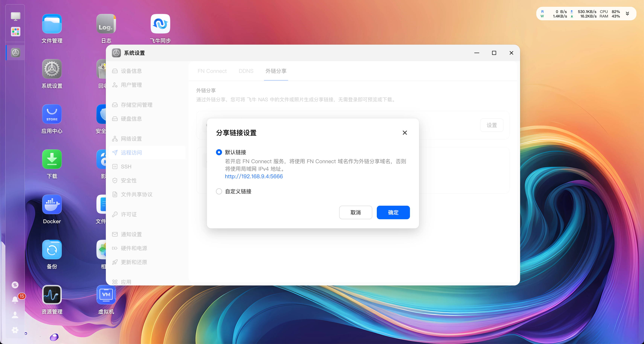Click the 530.1KB/s upload speed value
644x344 pixels.
[587, 11]
